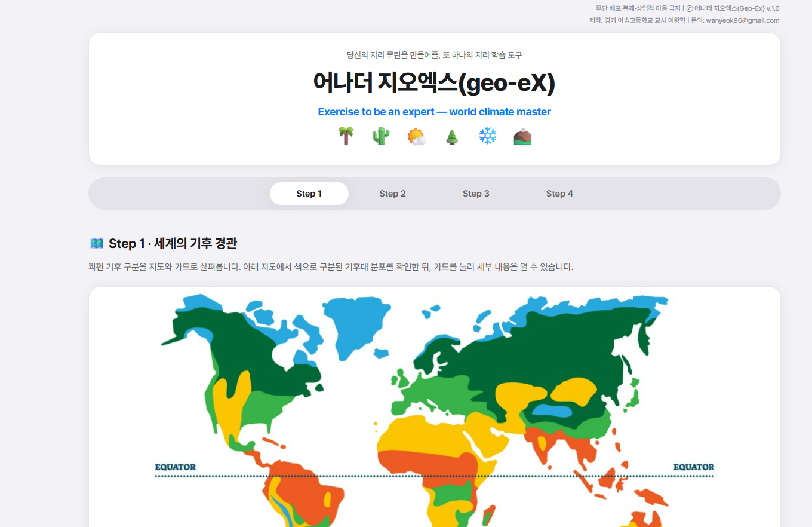This screenshot has width=812, height=527.
Task: Switch to the Step 2 tab
Action: pyautogui.click(x=393, y=194)
